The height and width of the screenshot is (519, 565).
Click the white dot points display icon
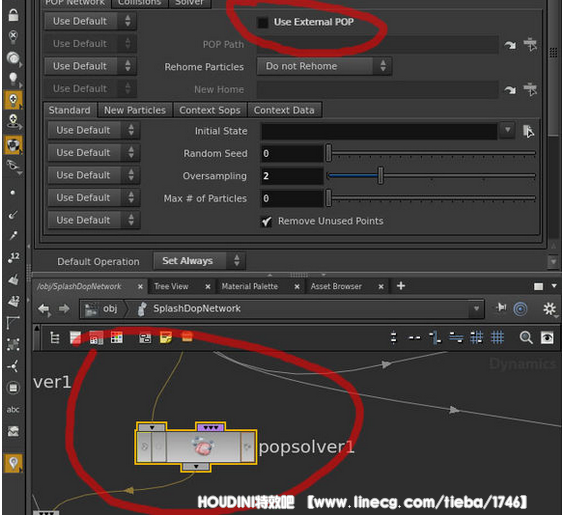point(13,192)
